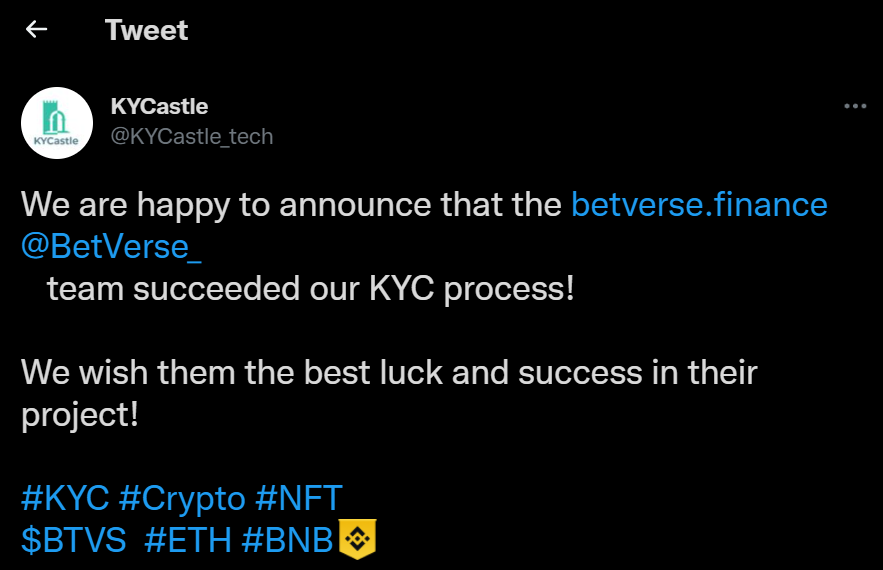883x570 pixels.
Task: Click the 'team succeeded our KYC process!' line
Action: coord(310,289)
